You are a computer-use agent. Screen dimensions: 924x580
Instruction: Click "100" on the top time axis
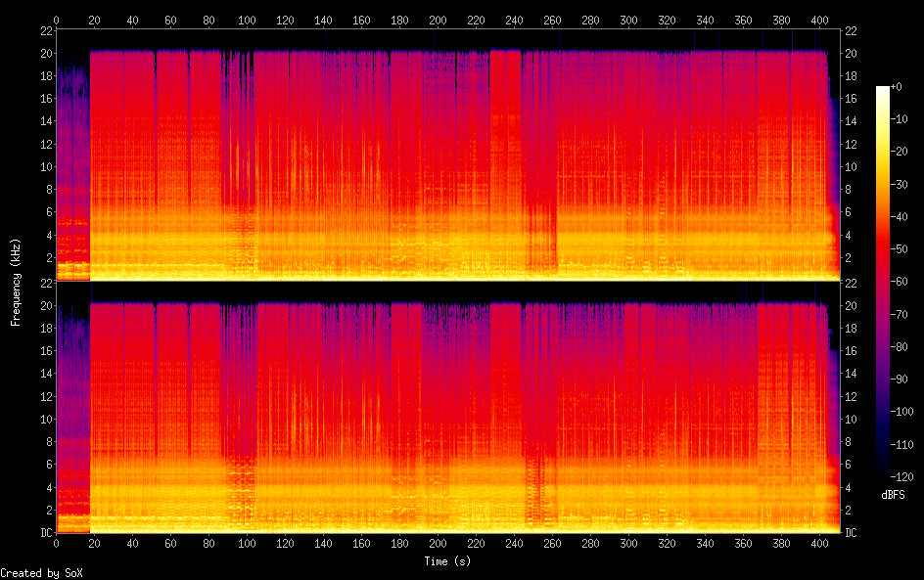click(x=247, y=20)
